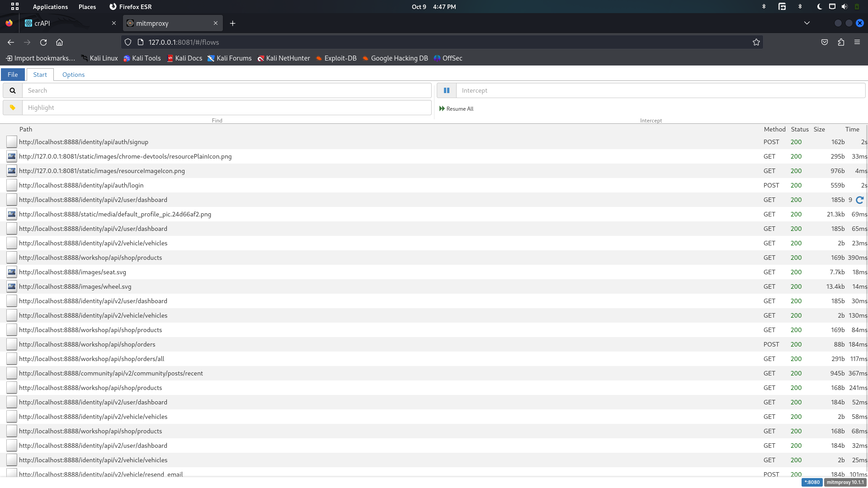This screenshot has height=488, width=868.
Task: Switch to the Options tab
Action: click(73, 75)
